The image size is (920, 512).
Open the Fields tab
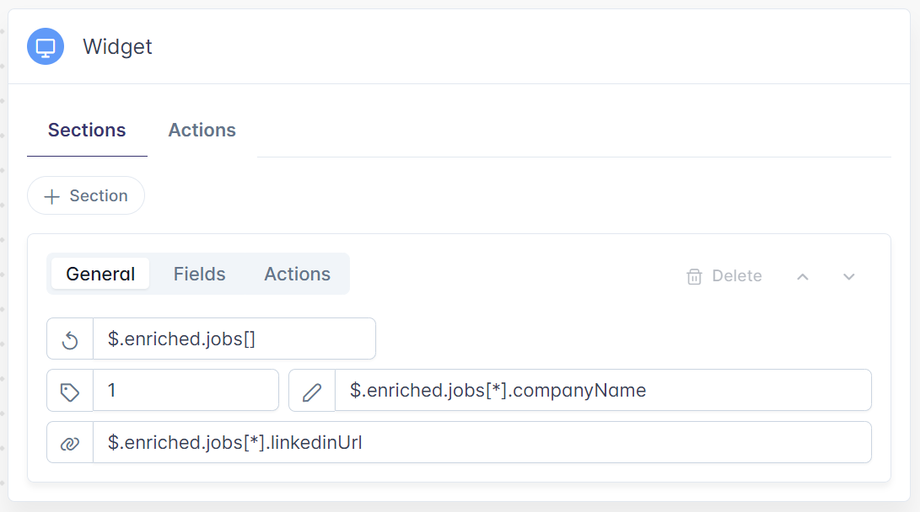tap(199, 274)
